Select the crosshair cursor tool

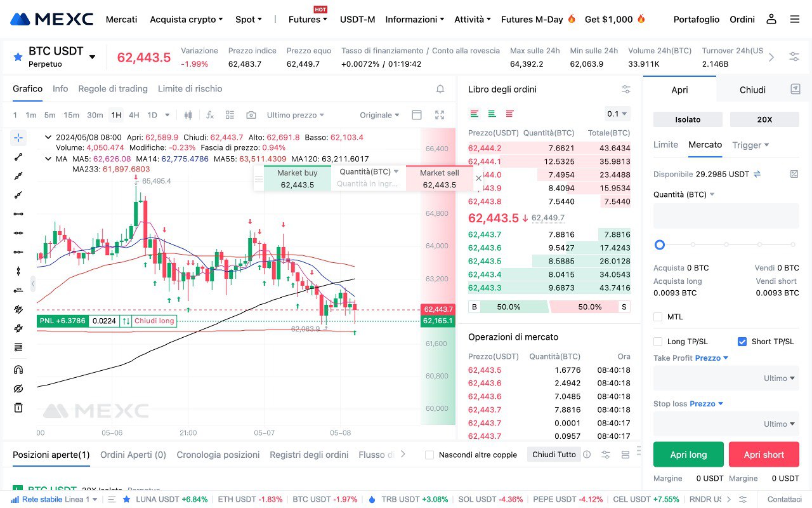[18, 138]
